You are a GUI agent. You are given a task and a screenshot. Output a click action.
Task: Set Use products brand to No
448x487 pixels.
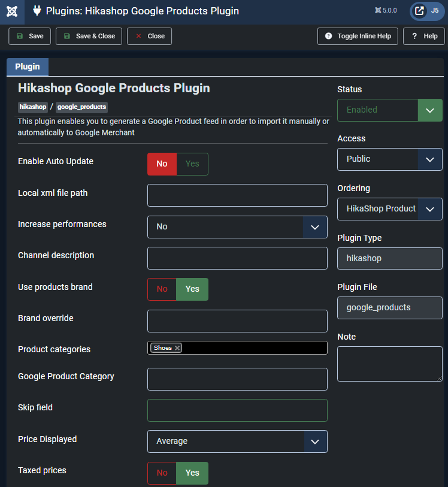(162, 289)
